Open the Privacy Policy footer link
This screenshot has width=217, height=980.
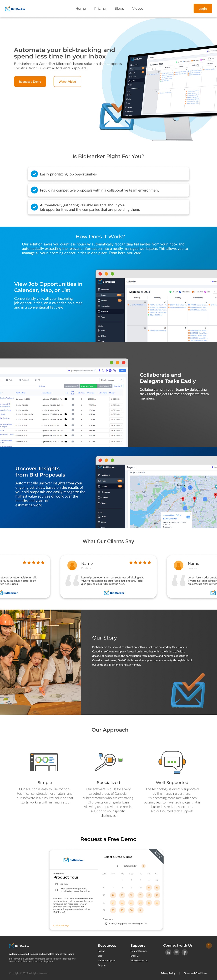(168, 973)
